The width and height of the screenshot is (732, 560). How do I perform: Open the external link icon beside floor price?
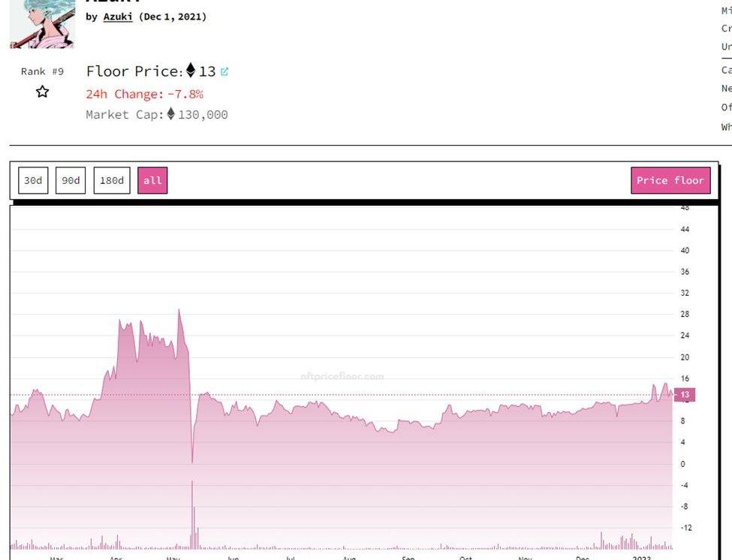(224, 72)
